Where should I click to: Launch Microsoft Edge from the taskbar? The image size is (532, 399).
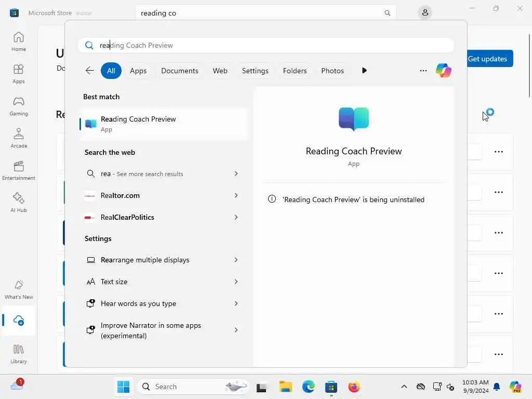pyautogui.click(x=309, y=387)
